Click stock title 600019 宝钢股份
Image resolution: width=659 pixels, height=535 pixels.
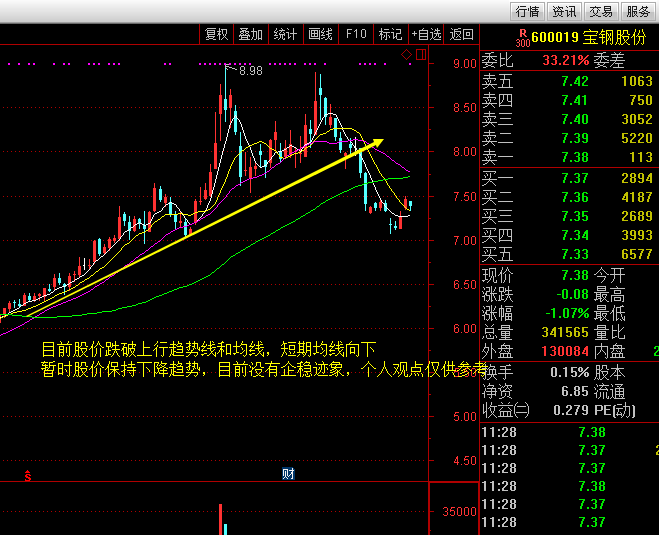(x=588, y=37)
